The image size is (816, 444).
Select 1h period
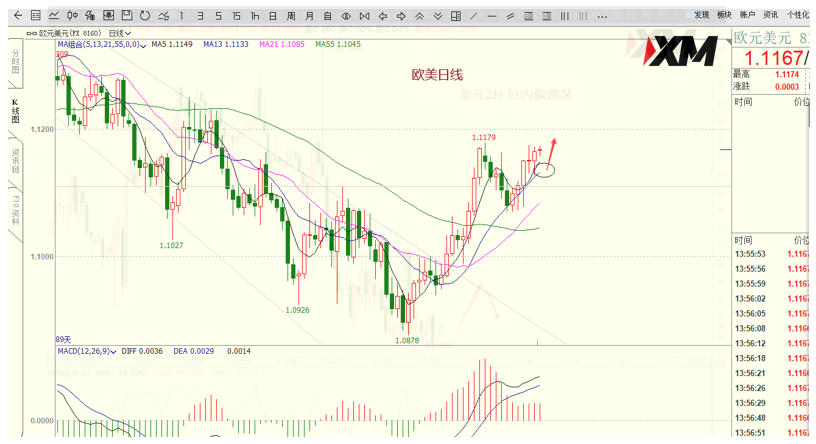coord(254,16)
